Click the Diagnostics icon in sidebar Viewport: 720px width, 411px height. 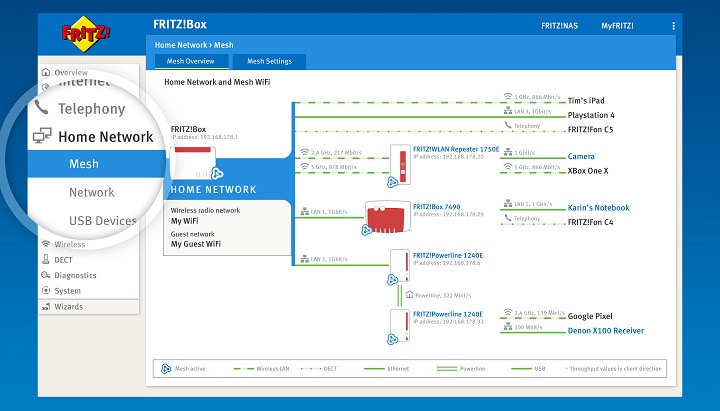pyautogui.click(x=45, y=275)
